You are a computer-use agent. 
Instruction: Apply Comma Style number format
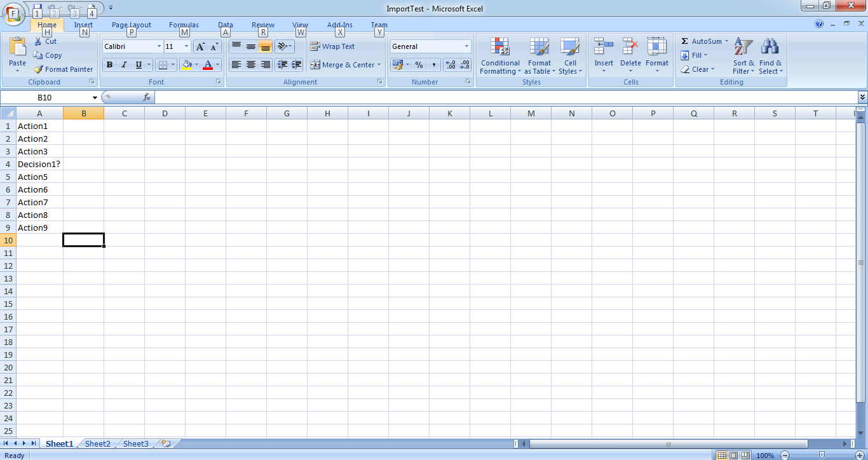coord(433,65)
